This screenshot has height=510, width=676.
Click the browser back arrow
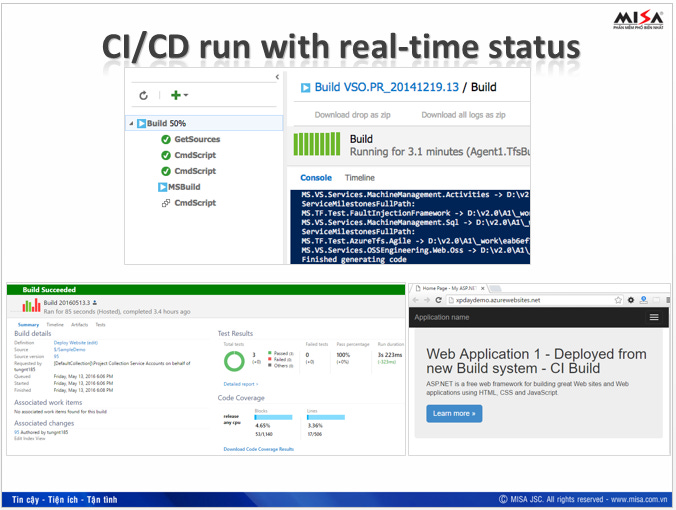pos(416,300)
